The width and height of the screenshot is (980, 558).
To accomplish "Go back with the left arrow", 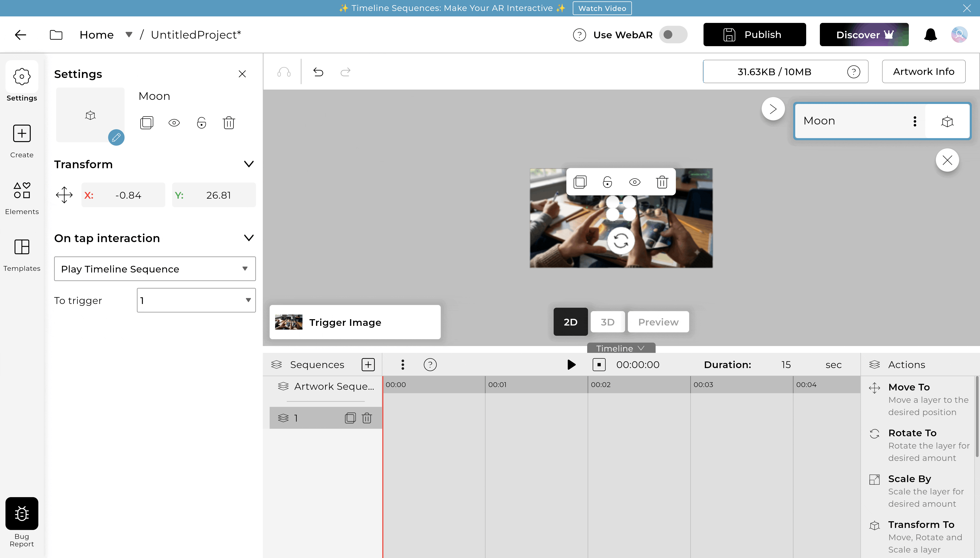I will [20, 35].
